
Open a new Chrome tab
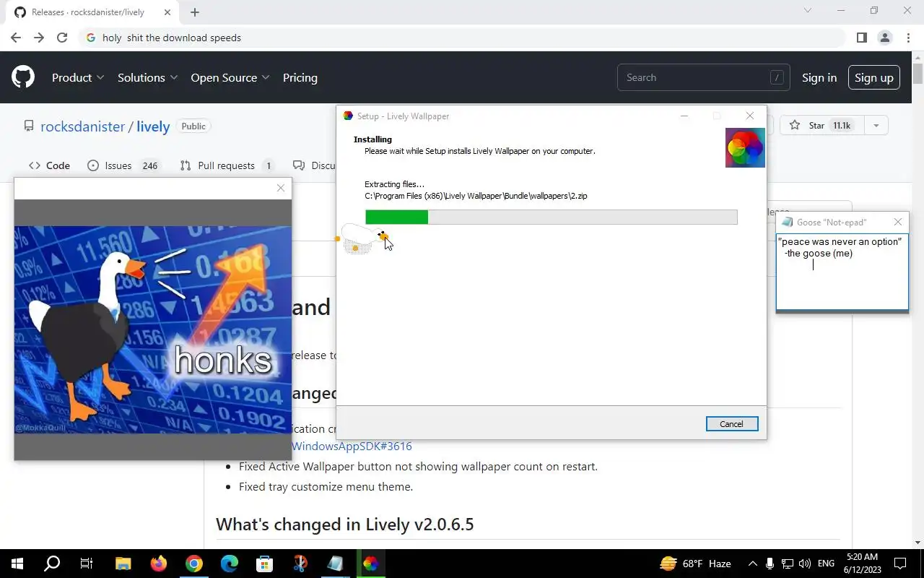click(195, 12)
